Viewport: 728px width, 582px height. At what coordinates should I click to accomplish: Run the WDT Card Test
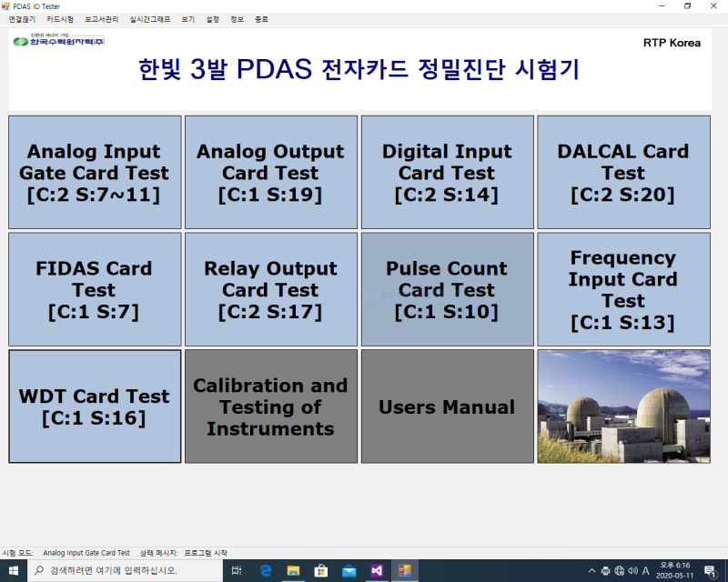[x=94, y=406]
